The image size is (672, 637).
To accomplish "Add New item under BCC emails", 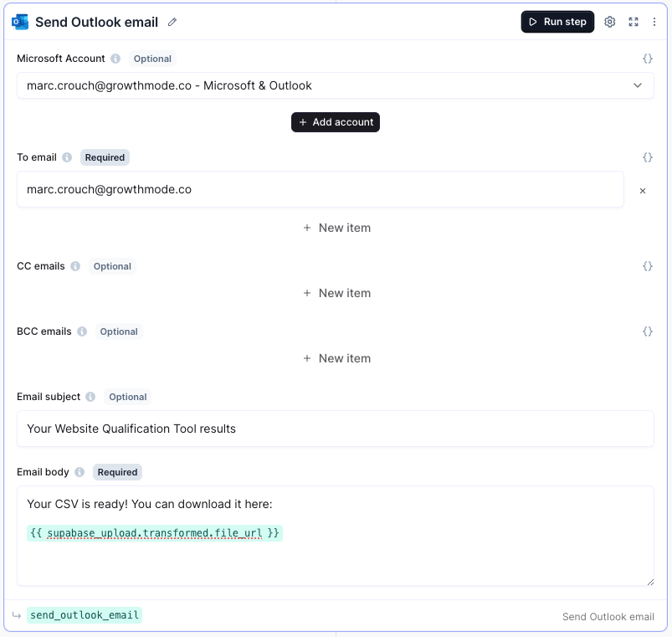I will click(x=336, y=358).
